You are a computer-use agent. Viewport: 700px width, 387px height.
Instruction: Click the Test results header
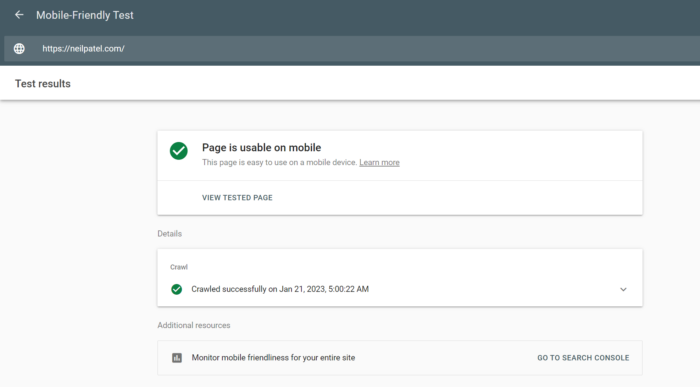[43, 84]
